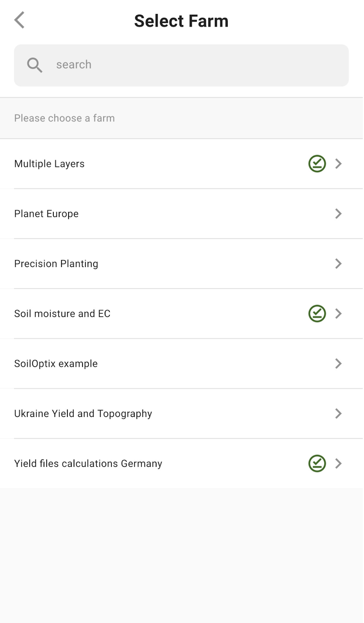This screenshot has width=364, height=623.
Task: Click Yield files calculations Germany checkmark icon
Action: point(317,463)
